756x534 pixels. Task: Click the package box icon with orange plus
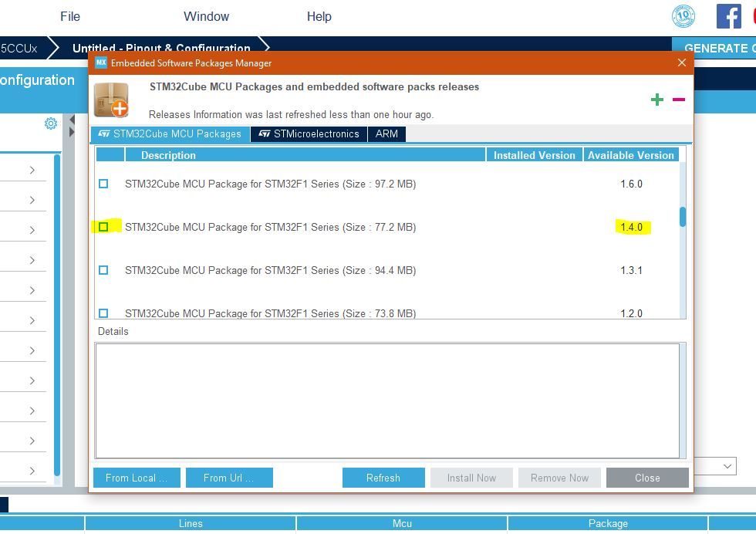tap(112, 100)
